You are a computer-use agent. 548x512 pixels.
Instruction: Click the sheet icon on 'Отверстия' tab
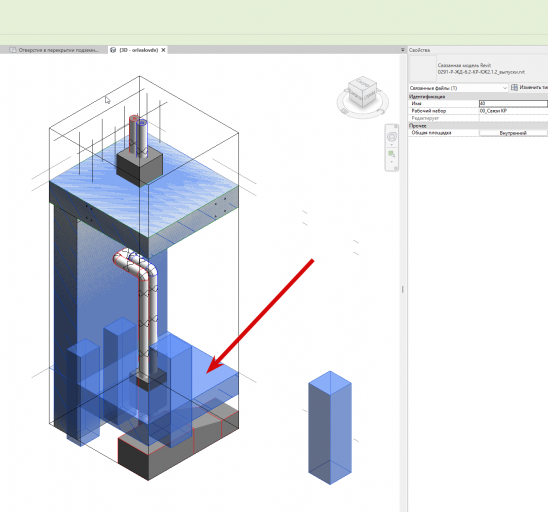coord(13,50)
